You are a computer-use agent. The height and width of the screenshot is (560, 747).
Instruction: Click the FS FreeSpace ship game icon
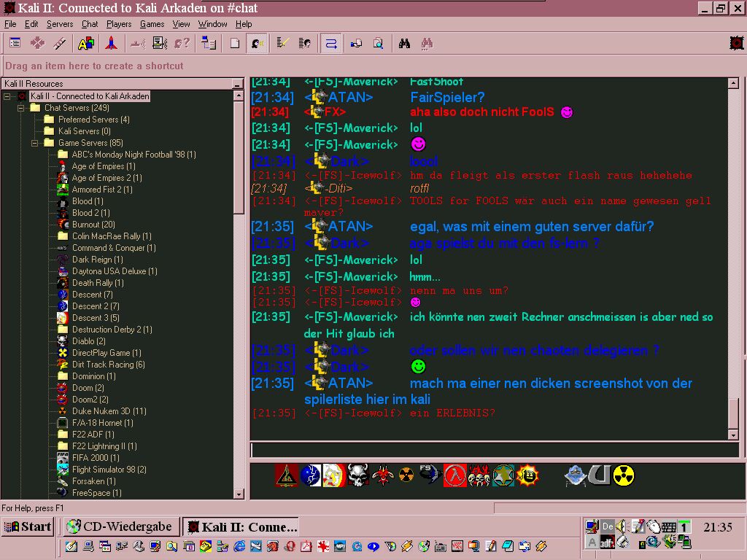(430, 475)
